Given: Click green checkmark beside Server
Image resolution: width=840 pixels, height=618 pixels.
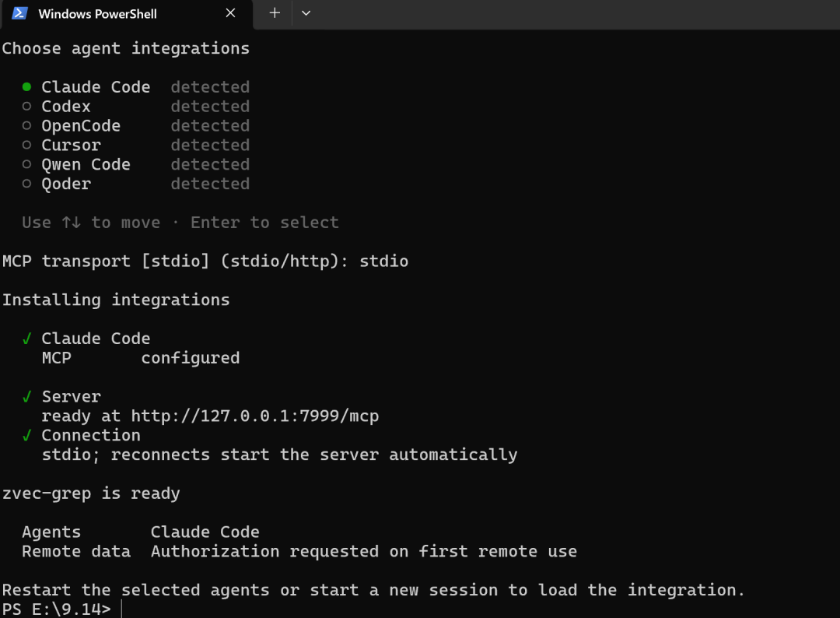Looking at the screenshot, I should click(26, 396).
